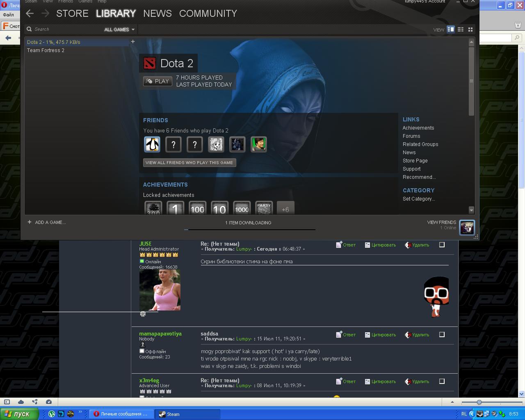Expand the +6 more achievements box
This screenshot has height=420, width=525.
click(285, 208)
